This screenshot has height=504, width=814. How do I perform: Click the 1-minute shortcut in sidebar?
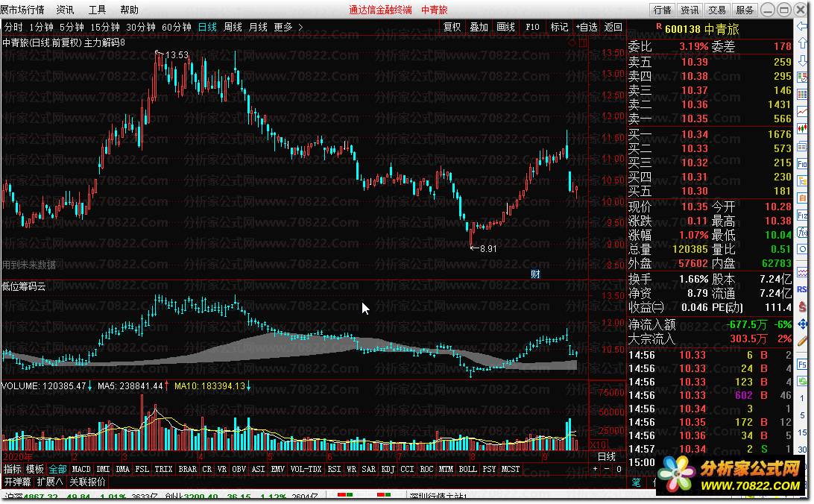pos(802,398)
